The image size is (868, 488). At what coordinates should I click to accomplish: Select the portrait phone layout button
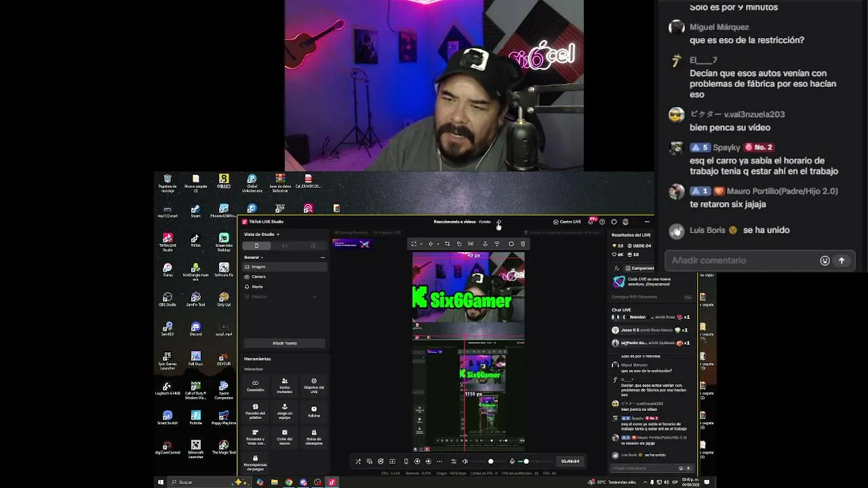[256, 245]
